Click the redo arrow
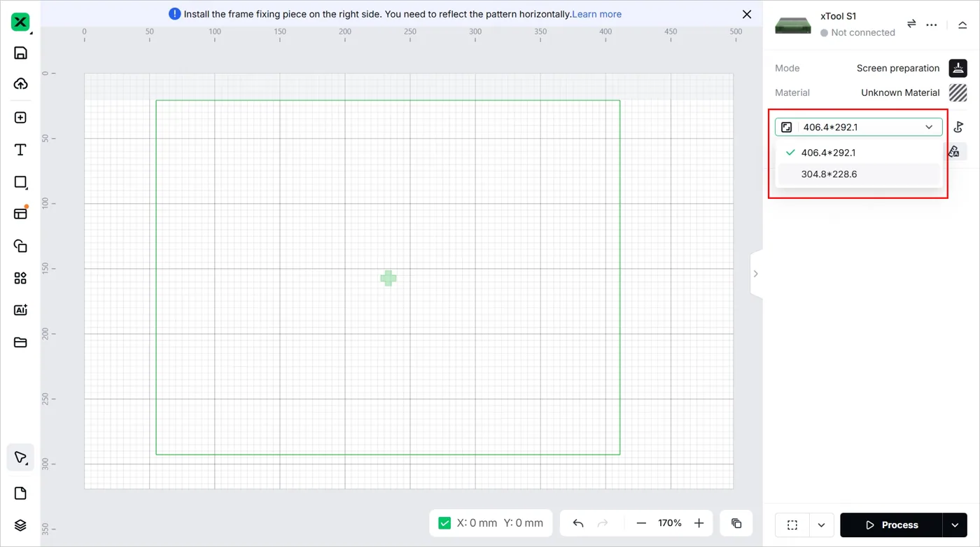This screenshot has width=980, height=547. click(x=603, y=523)
